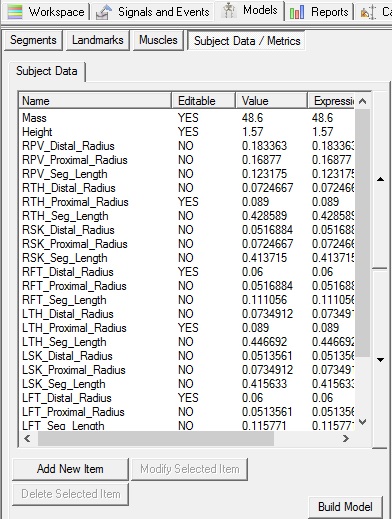
Task: Switch to the Models tab
Action: (249, 10)
